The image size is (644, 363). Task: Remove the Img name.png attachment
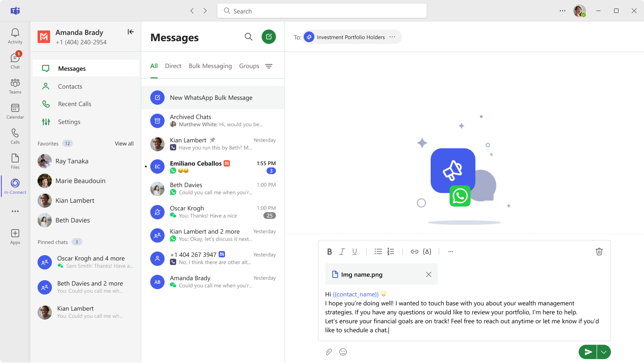coord(428,274)
